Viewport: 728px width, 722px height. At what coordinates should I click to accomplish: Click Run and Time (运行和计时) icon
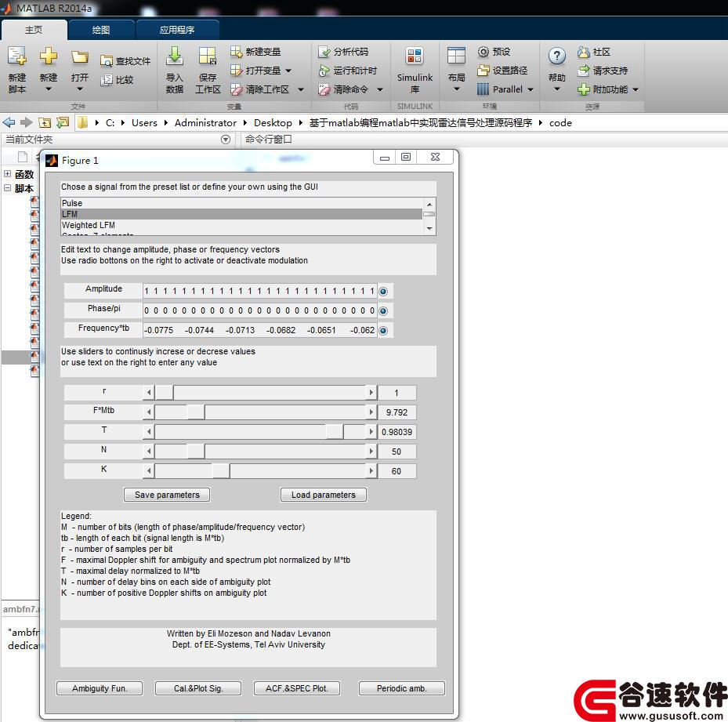click(324, 71)
